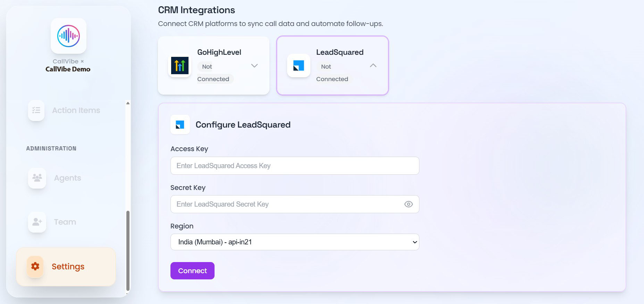The width and height of the screenshot is (644, 304).
Task: Click the ADMINISTRATION section label
Action: point(51,148)
